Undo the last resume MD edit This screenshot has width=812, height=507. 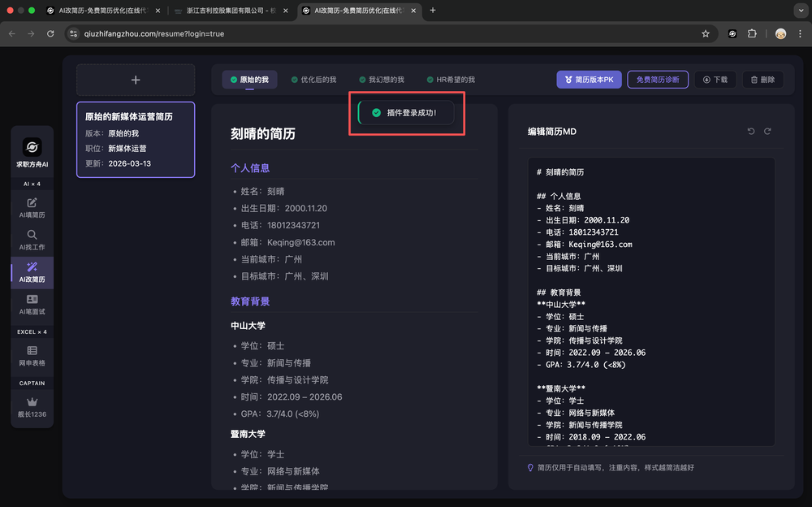751,131
